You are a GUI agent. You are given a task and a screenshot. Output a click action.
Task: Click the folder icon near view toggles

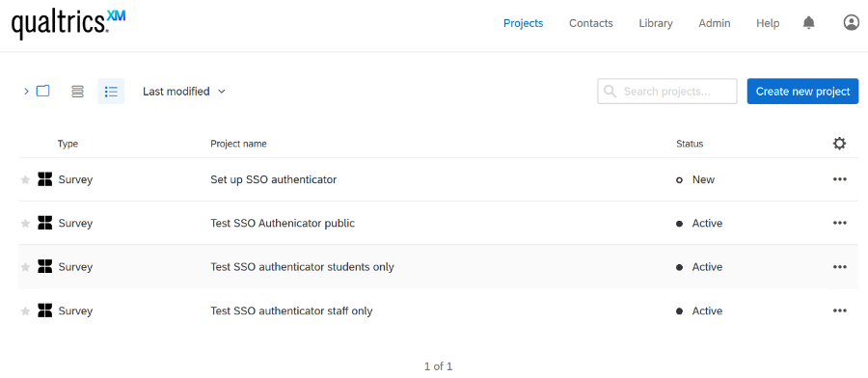pos(43,91)
